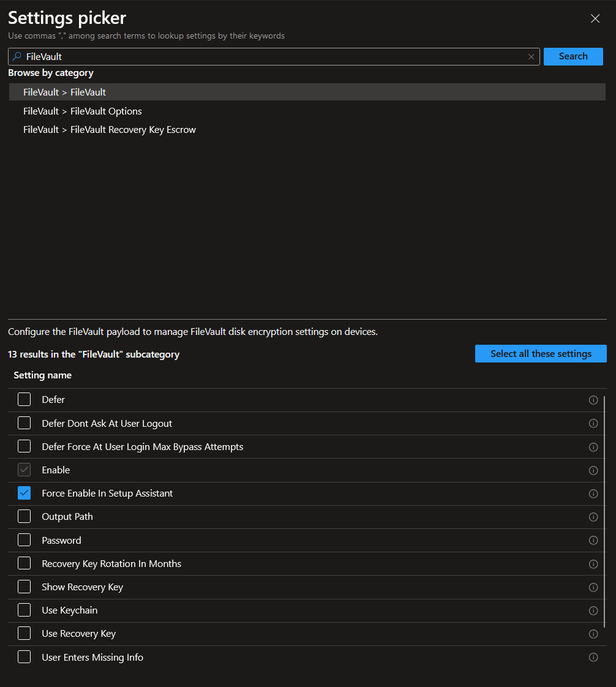Select FileVault > FileVault Options category
616x687 pixels.
point(307,111)
